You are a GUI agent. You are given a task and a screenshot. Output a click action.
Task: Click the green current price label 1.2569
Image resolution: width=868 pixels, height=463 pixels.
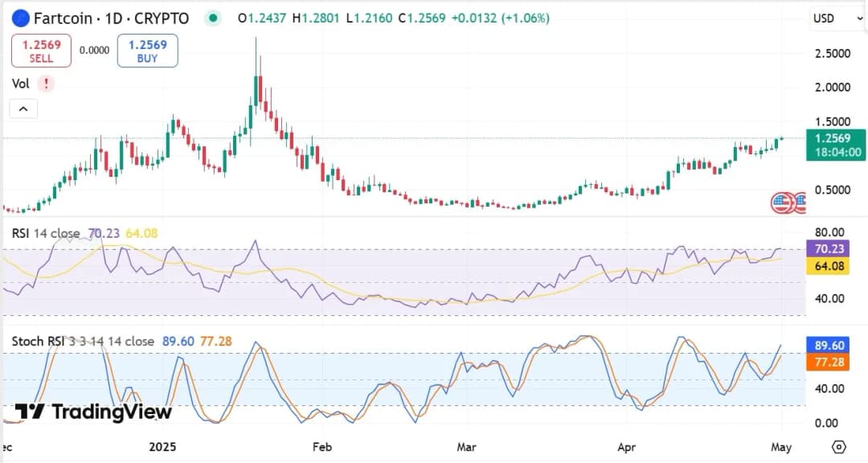click(836, 138)
